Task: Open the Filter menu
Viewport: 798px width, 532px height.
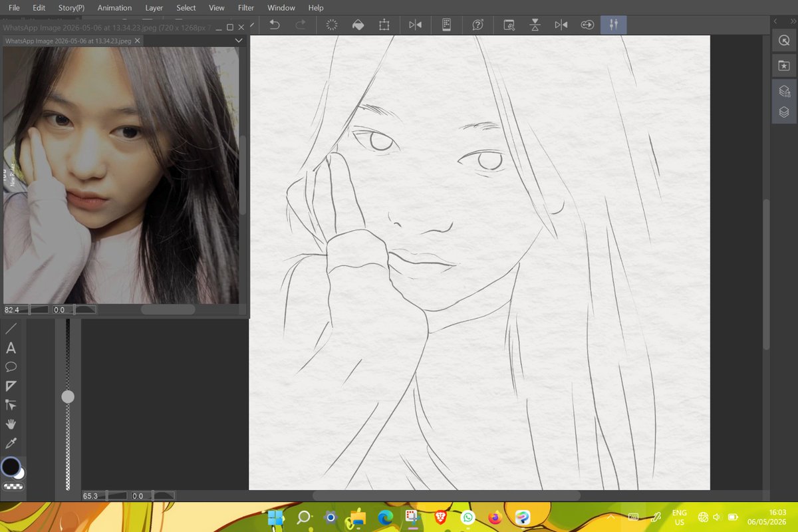Action: 246,8
